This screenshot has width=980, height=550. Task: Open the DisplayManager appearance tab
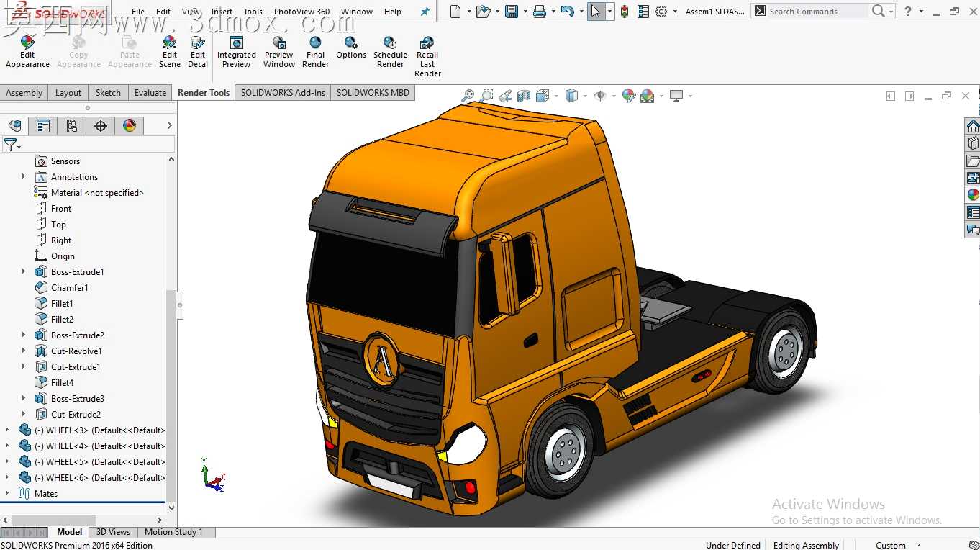130,126
